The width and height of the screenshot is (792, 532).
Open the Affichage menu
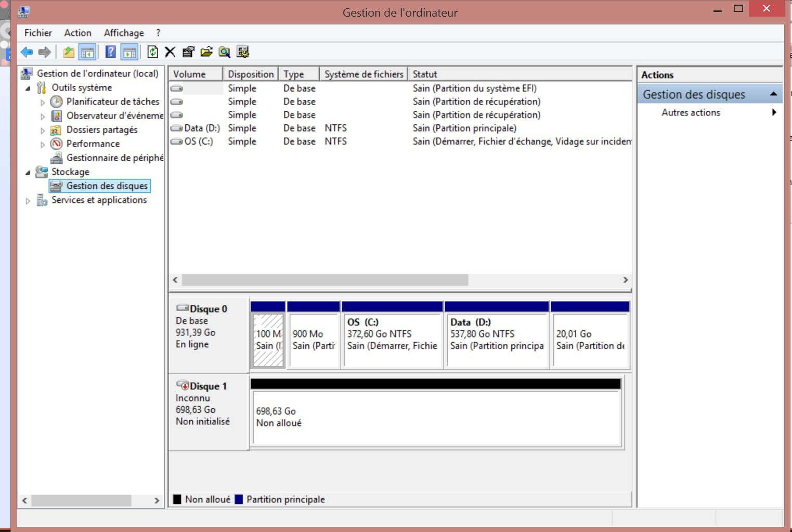[124, 33]
